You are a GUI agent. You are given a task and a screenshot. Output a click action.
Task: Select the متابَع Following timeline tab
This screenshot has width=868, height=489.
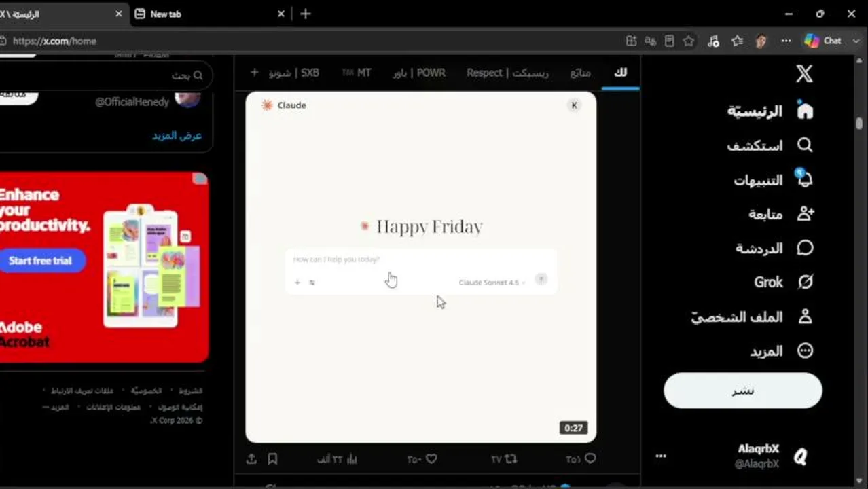(x=581, y=72)
